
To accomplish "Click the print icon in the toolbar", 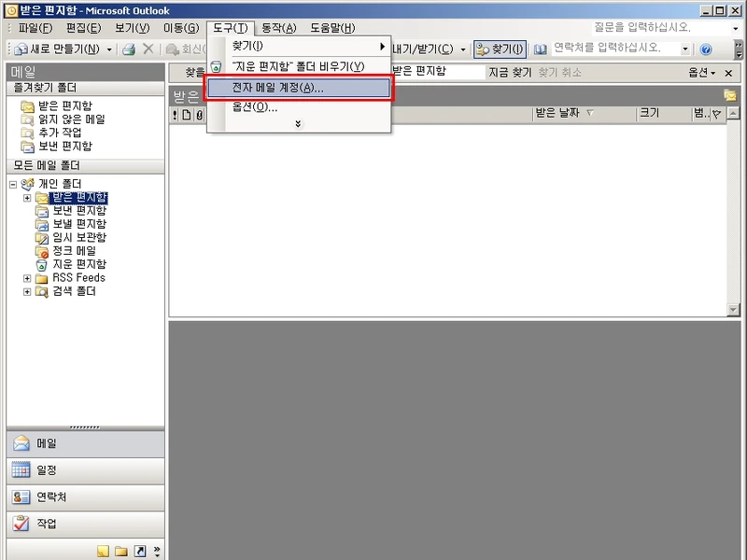I will (129, 49).
